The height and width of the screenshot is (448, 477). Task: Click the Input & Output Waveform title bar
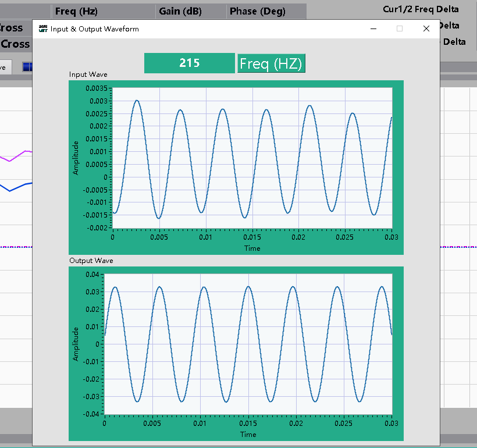tap(233, 29)
